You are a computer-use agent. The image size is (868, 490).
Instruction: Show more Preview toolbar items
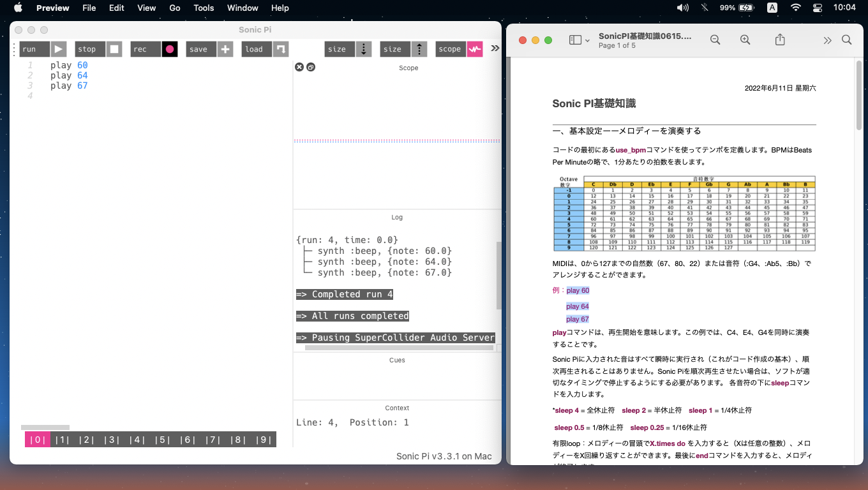point(827,40)
